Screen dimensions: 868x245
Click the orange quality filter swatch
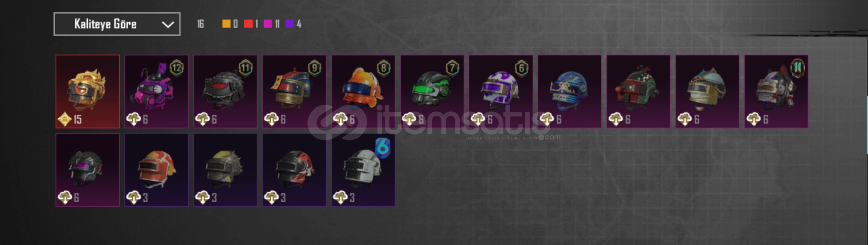click(x=226, y=24)
